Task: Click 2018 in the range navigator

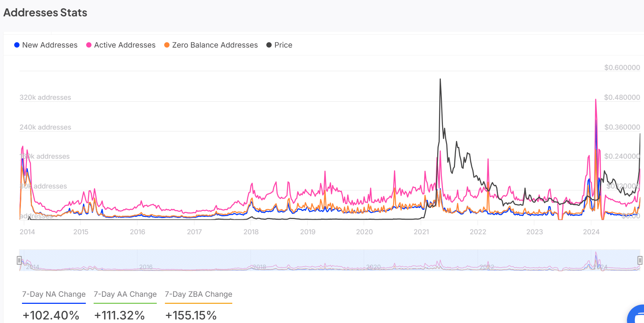Action: click(x=259, y=267)
